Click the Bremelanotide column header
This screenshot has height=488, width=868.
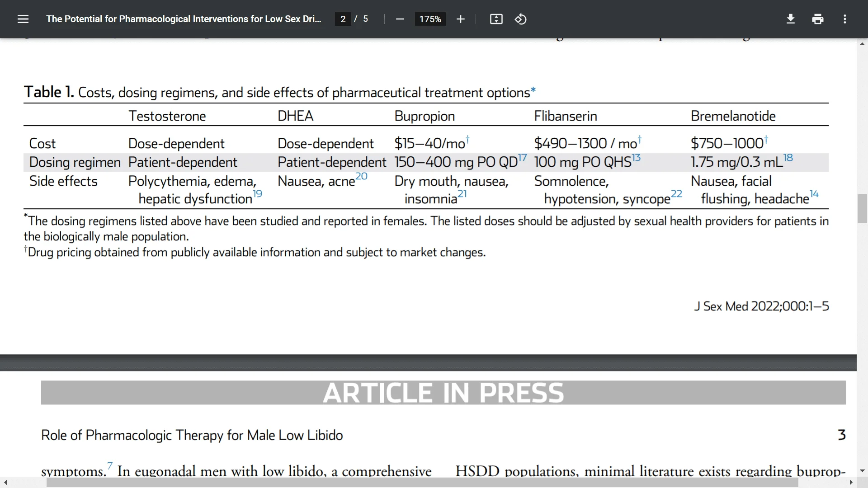[x=733, y=116]
